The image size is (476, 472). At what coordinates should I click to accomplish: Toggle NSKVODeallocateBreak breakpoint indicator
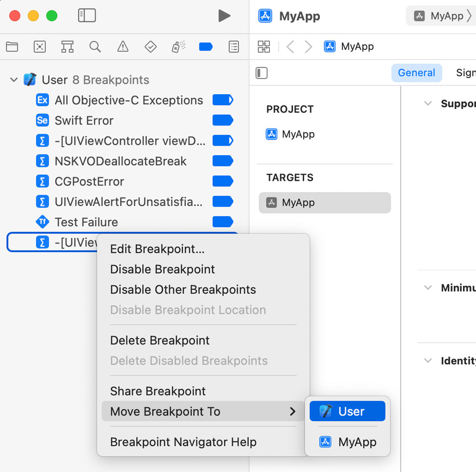pyautogui.click(x=223, y=161)
